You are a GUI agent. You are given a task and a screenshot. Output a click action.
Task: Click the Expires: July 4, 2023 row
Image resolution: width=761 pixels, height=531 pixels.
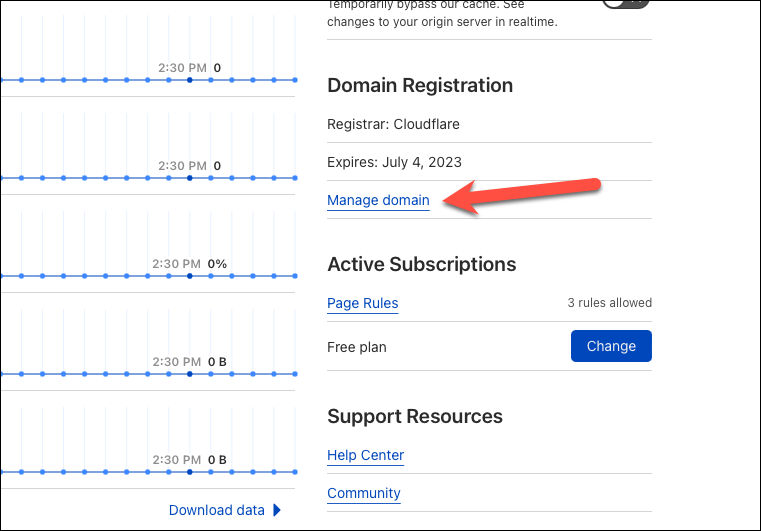489,162
